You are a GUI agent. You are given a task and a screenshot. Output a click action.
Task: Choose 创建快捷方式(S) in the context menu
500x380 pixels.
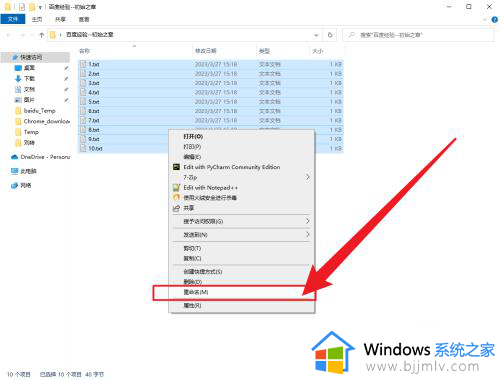(242, 272)
